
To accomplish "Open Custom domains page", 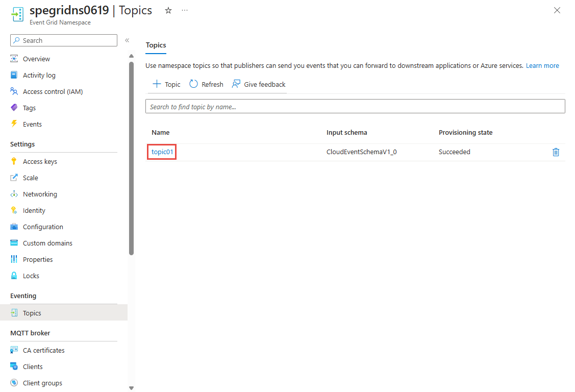I will 47,243.
